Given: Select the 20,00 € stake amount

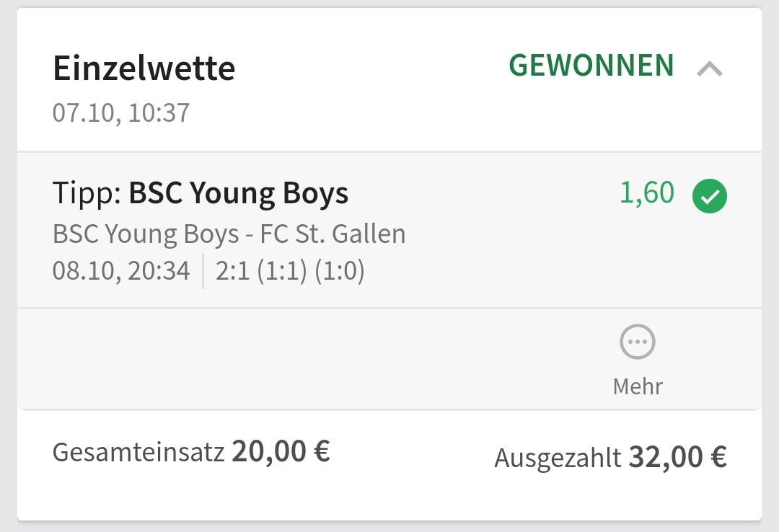Looking at the screenshot, I should (281, 452).
